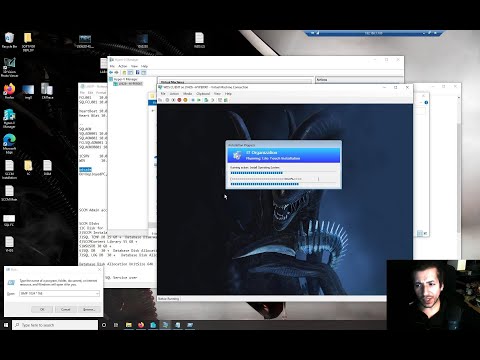Select the Recycle Bin desktop icon
The height and width of the screenshot is (360, 480).
pos(9,41)
